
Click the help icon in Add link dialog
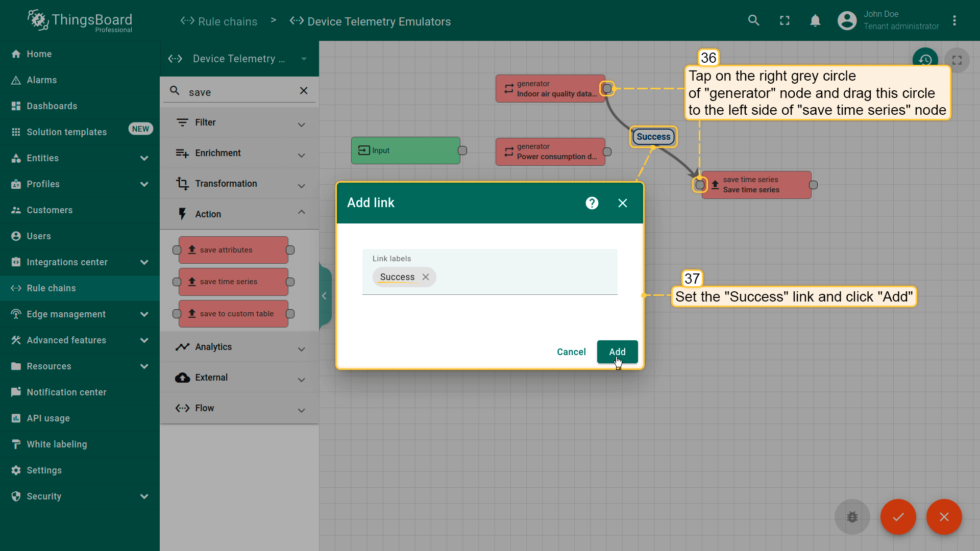[x=592, y=203]
